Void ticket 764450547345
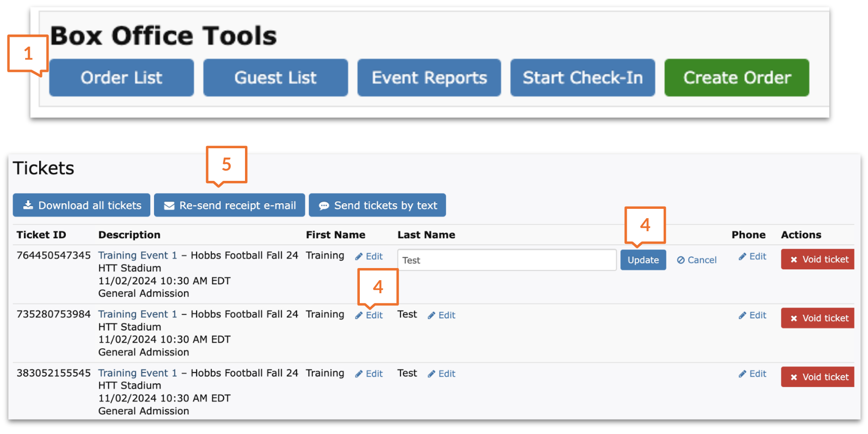Image resolution: width=868 pixels, height=434 pixels. (818, 260)
